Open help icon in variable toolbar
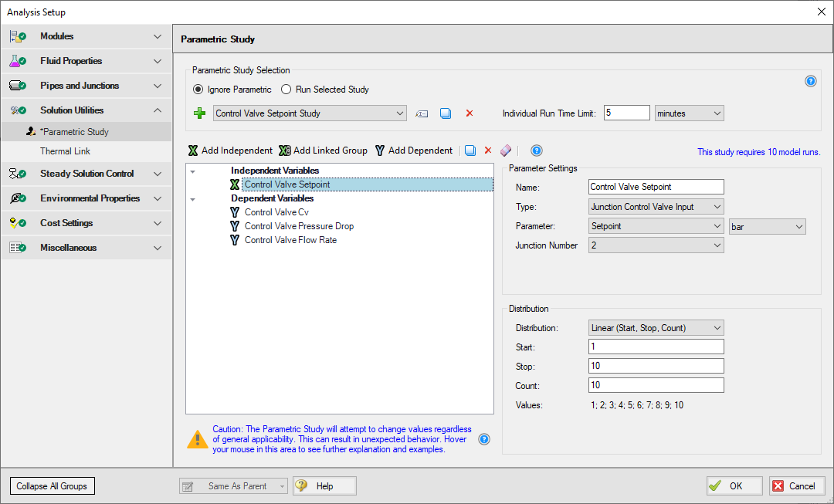This screenshot has width=834, height=504. point(537,151)
